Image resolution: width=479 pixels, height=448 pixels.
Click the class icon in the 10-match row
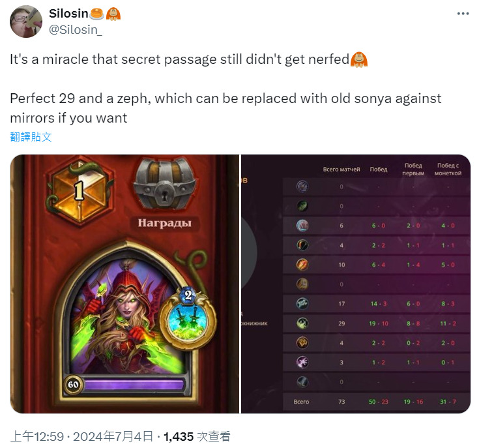coord(302,265)
